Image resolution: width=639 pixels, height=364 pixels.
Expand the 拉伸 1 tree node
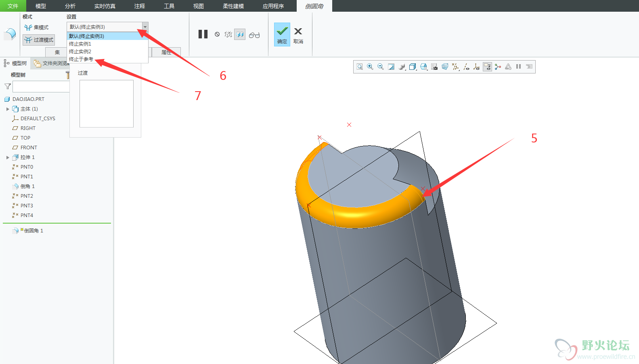coord(8,157)
